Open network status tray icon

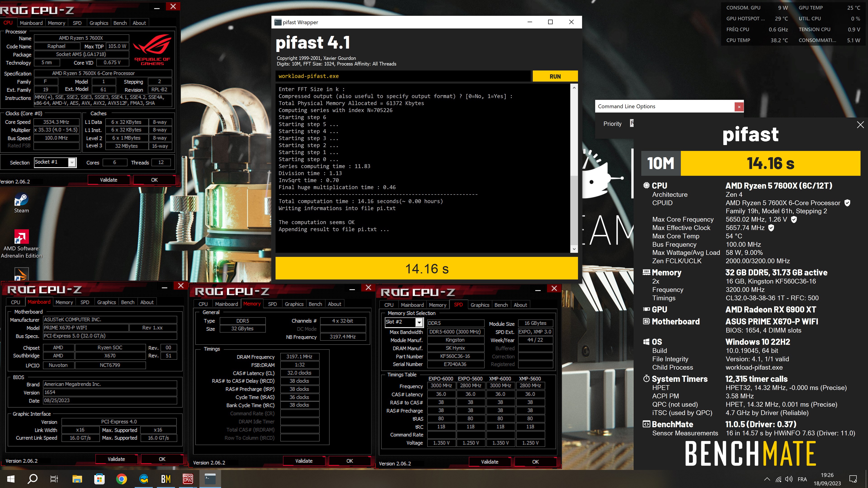(x=778, y=479)
